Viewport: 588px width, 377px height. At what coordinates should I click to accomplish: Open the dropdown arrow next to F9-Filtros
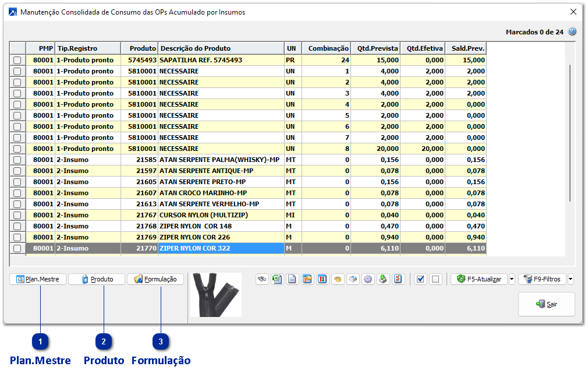tap(571, 279)
